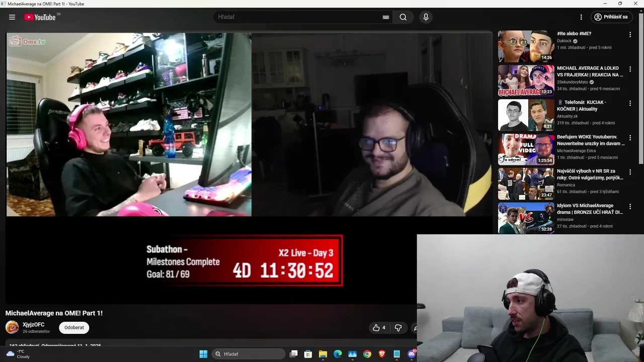
Task: Open Microsoft Store from the taskbar
Action: [x=308, y=354]
